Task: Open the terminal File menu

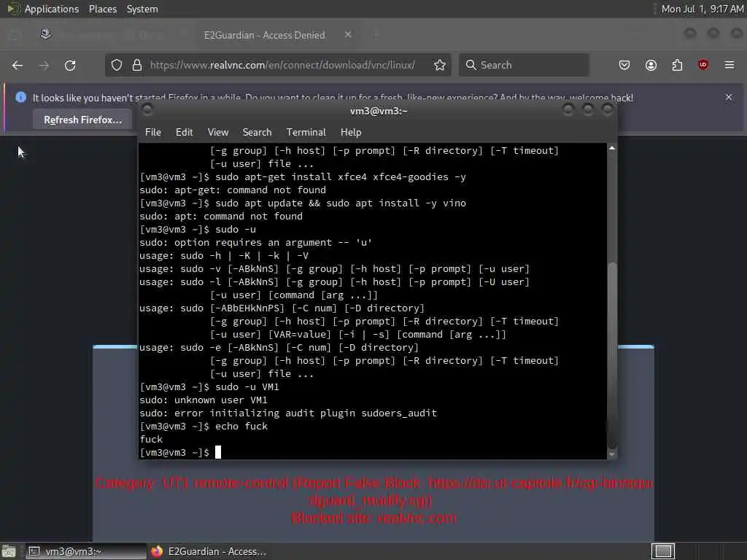Action: point(153,133)
